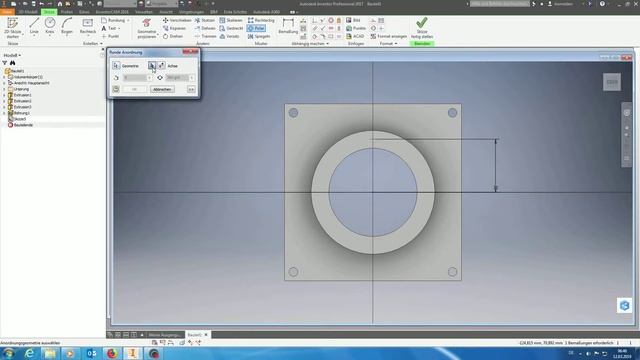Click the binoculars search icon in browser

pos(13,63)
